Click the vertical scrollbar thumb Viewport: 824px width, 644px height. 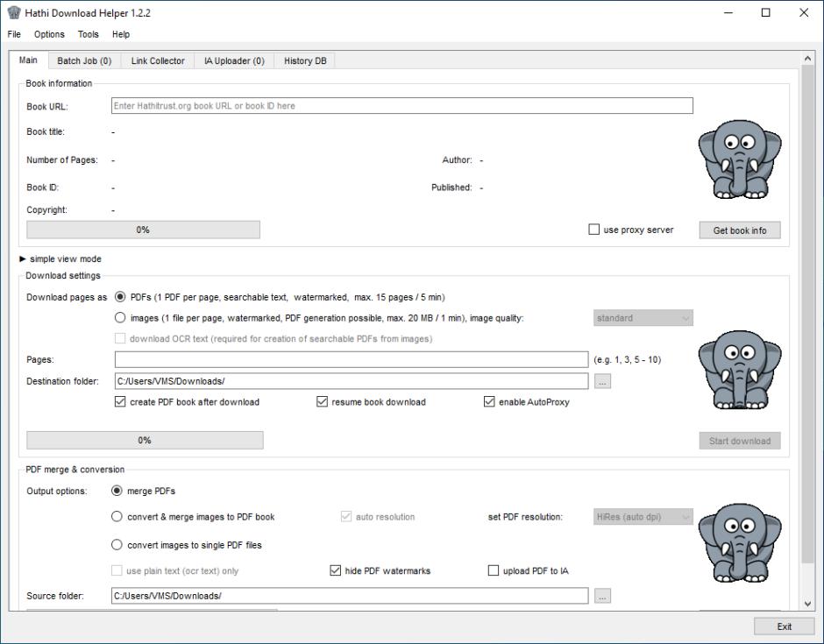tap(807, 315)
